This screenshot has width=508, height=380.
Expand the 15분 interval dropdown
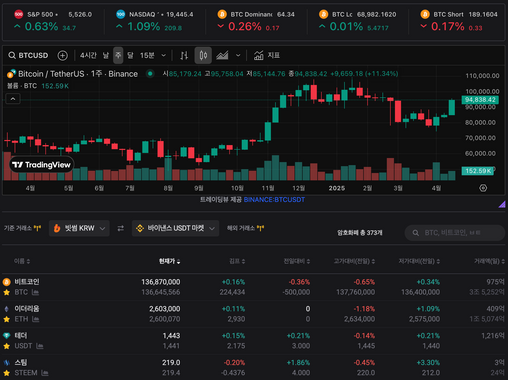tap(153, 55)
